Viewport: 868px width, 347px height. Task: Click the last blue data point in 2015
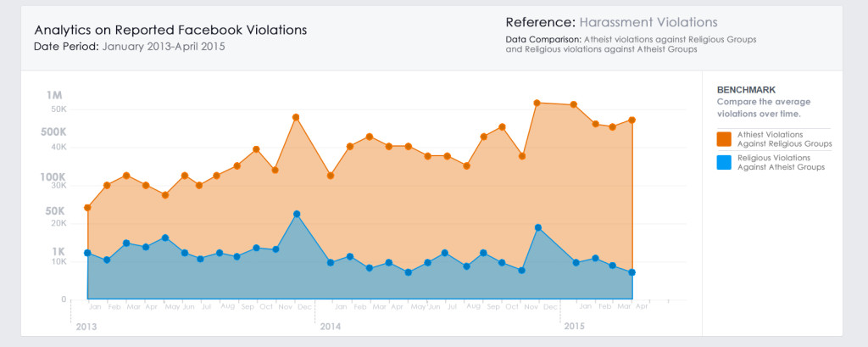pos(632,272)
